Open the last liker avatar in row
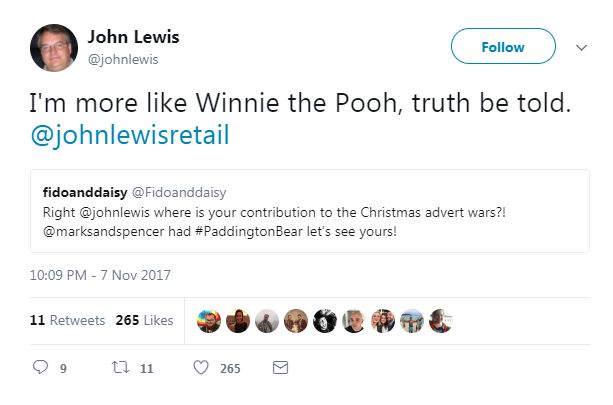This screenshot has height=405, width=613. [441, 321]
